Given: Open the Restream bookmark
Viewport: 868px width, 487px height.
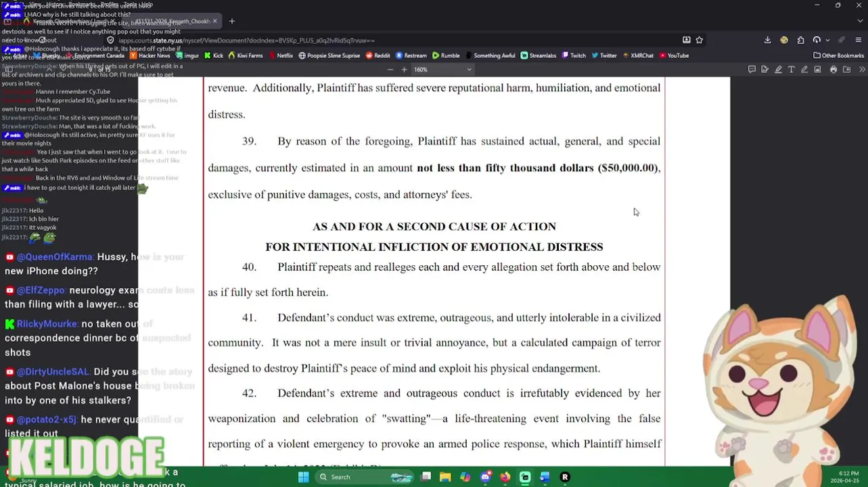Looking at the screenshot, I should coord(411,55).
